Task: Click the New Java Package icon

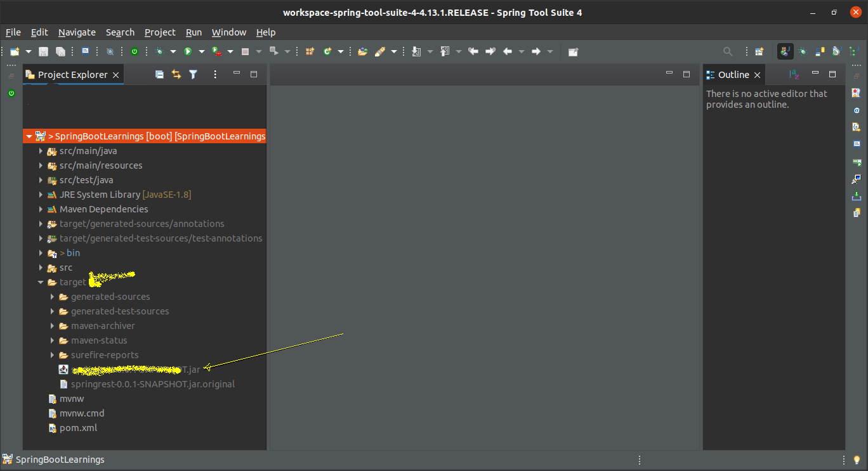Action: point(310,51)
